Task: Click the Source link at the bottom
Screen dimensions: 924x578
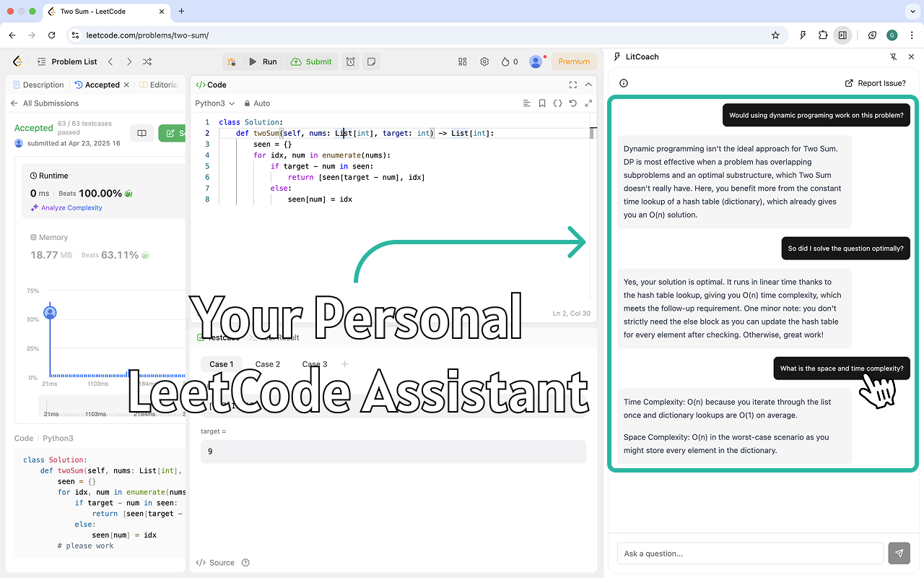Action: pyautogui.click(x=215, y=563)
